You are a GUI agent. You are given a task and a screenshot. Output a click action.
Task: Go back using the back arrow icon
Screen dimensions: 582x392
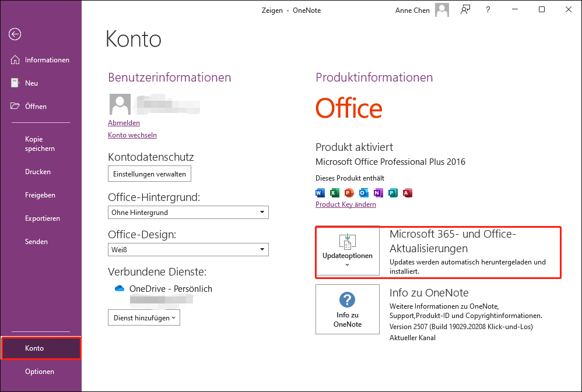15,34
